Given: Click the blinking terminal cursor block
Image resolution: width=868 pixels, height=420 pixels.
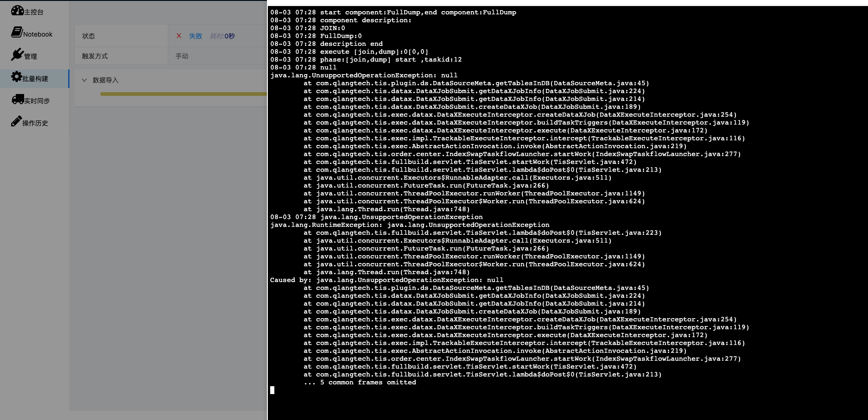Looking at the screenshot, I should [272, 390].
